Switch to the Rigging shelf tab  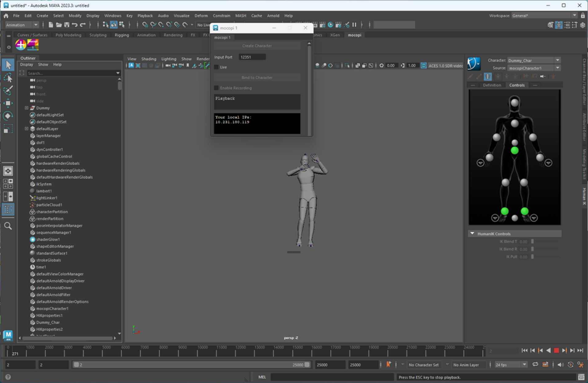pyautogui.click(x=122, y=35)
